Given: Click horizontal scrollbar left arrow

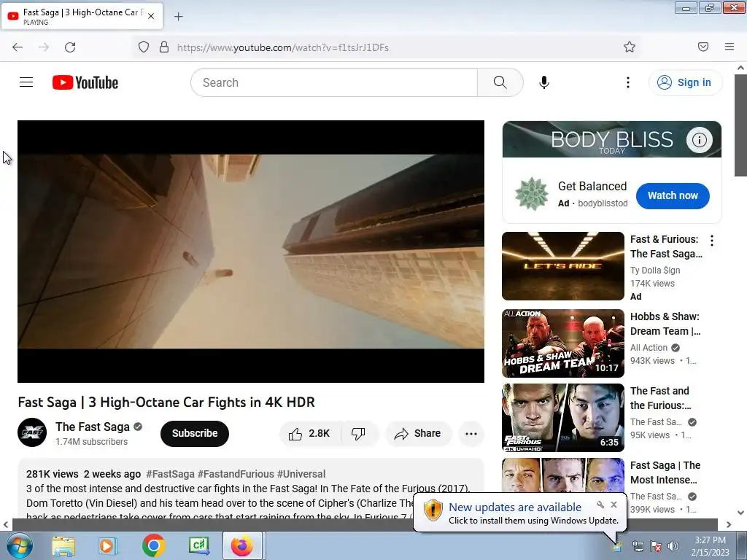Looking at the screenshot, I should 6,524.
